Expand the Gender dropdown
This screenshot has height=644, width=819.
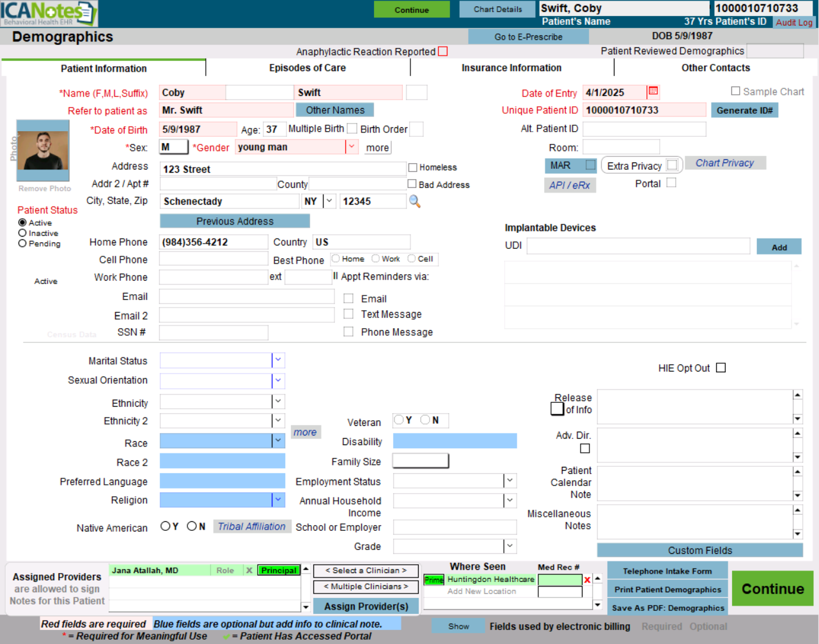(351, 147)
